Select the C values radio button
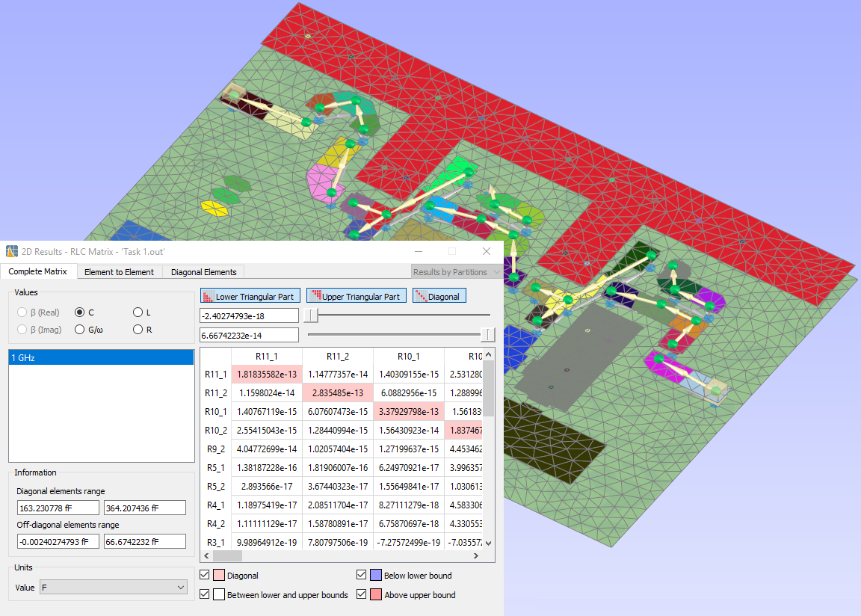Viewport: 861px width, 616px height. pyautogui.click(x=80, y=312)
